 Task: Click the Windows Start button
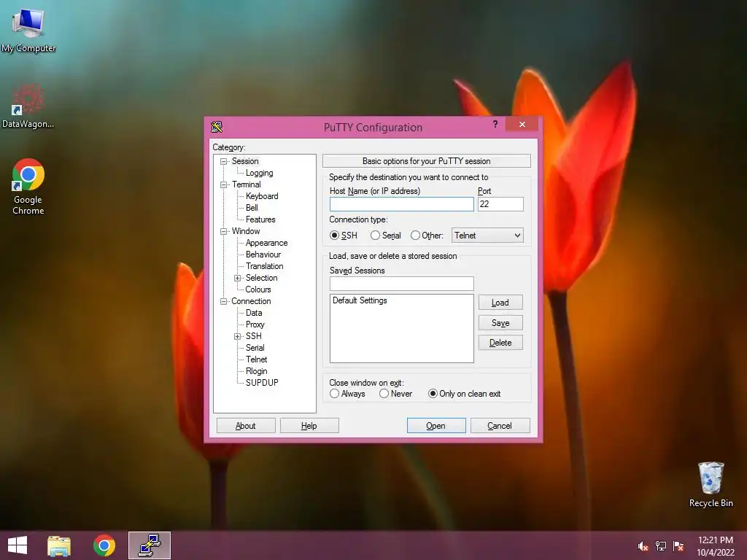click(18, 545)
